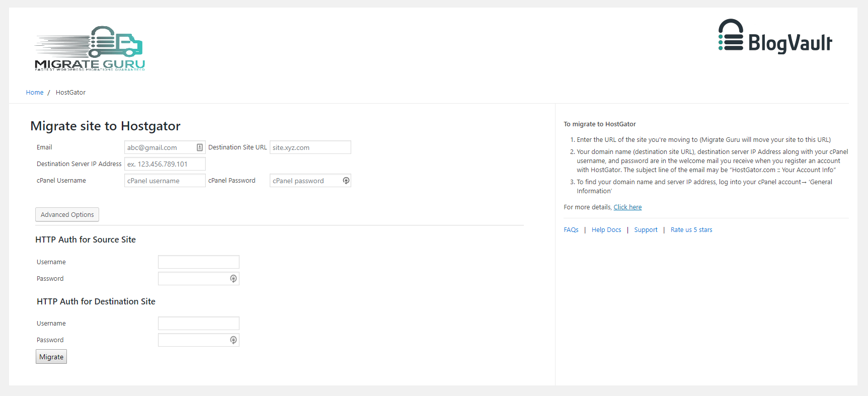Viewport: 868px width, 396px height.
Task: Click the autofill icon in Email field
Action: pyautogui.click(x=200, y=147)
